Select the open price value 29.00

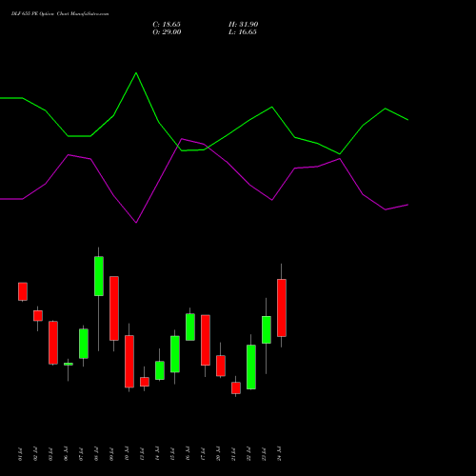(x=171, y=32)
